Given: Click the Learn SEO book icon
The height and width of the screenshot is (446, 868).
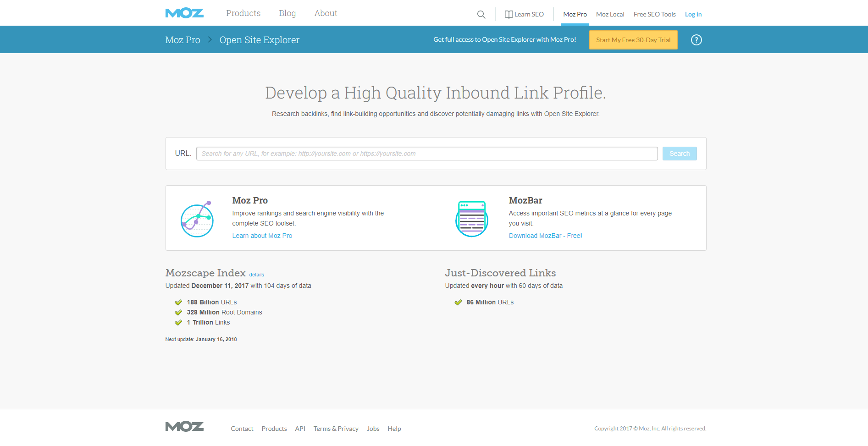Looking at the screenshot, I should click(x=509, y=15).
